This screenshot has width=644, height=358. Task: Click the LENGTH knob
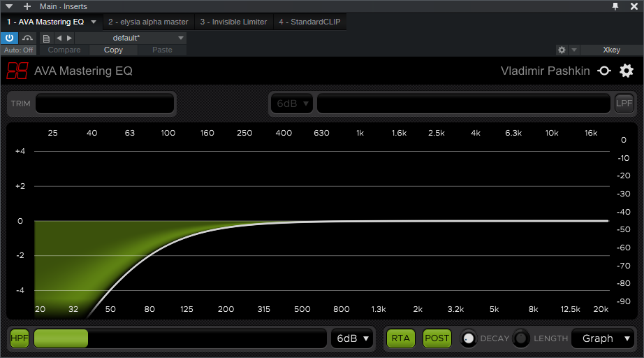tap(521, 338)
